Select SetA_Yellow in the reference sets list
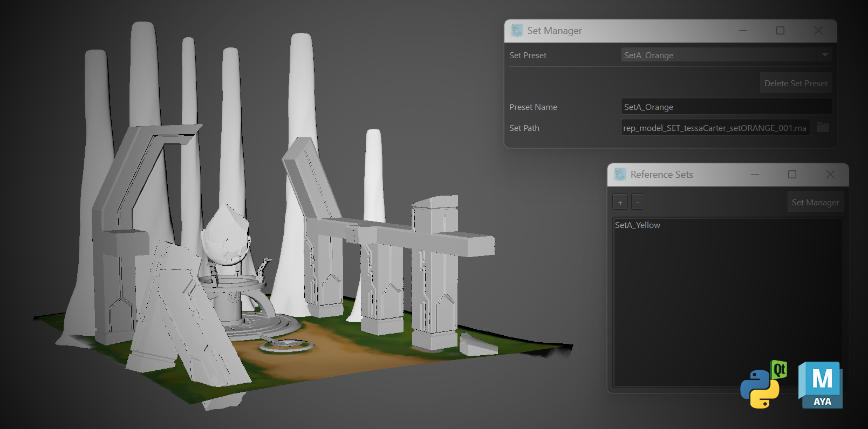Viewport: 868px width, 429px height. tap(638, 225)
